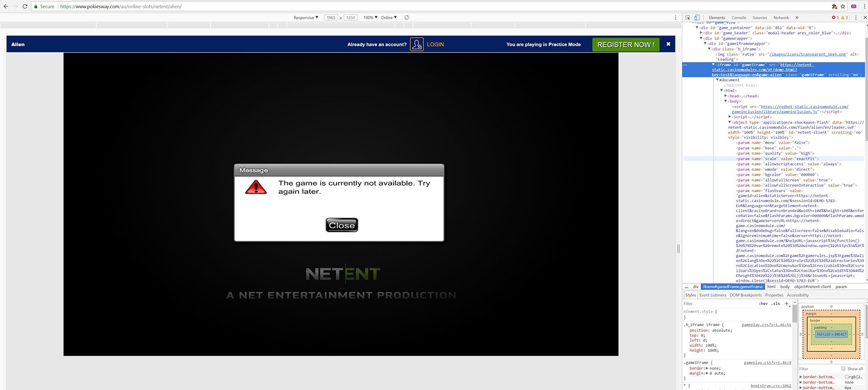Open the Properties pane tab
This screenshot has width=868, height=390.
click(x=774, y=295)
